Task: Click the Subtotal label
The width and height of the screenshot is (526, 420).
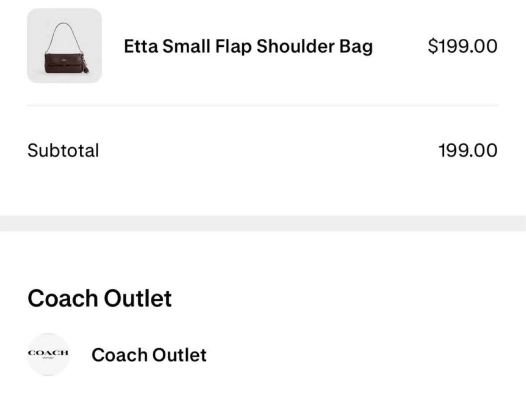Action: [x=63, y=150]
